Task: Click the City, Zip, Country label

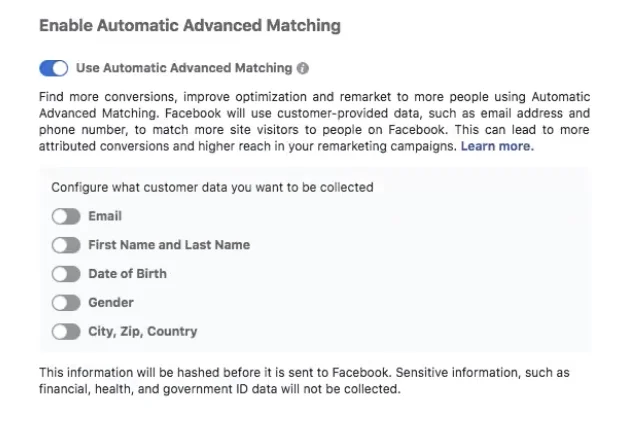Action: [x=143, y=332]
